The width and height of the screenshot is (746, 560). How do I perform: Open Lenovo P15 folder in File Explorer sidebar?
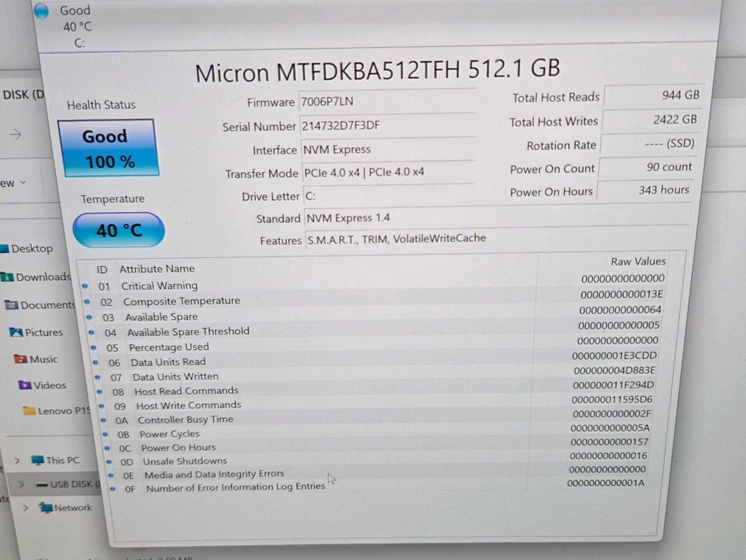(57, 411)
